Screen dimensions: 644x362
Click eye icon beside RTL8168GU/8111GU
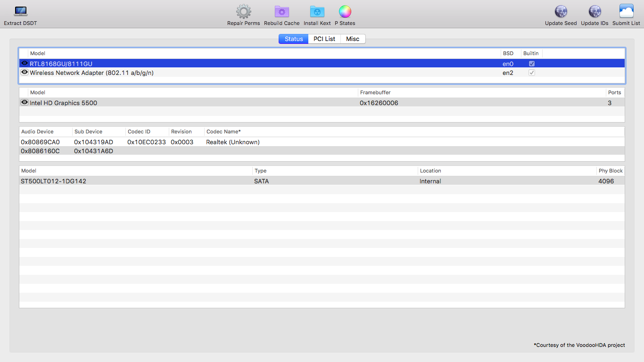(25, 63)
